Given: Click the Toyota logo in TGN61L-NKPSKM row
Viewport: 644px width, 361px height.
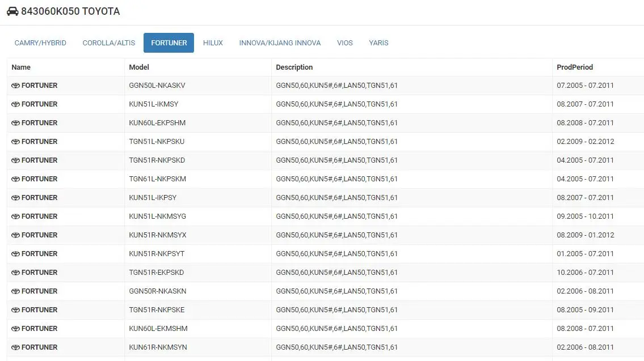Looking at the screenshot, I should click(x=16, y=179).
